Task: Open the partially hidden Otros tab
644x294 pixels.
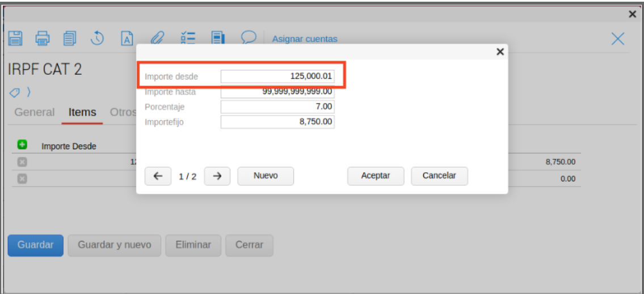Action: pyautogui.click(x=123, y=112)
